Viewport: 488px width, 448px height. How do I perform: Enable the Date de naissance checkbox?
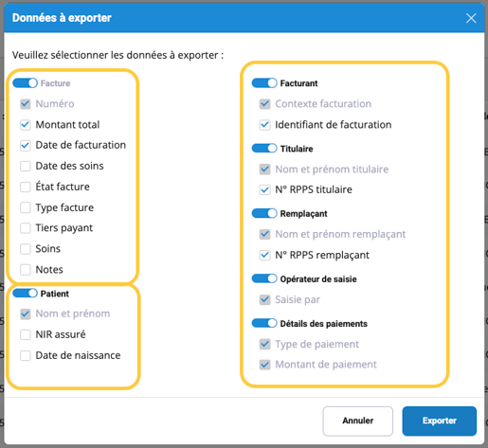click(26, 355)
